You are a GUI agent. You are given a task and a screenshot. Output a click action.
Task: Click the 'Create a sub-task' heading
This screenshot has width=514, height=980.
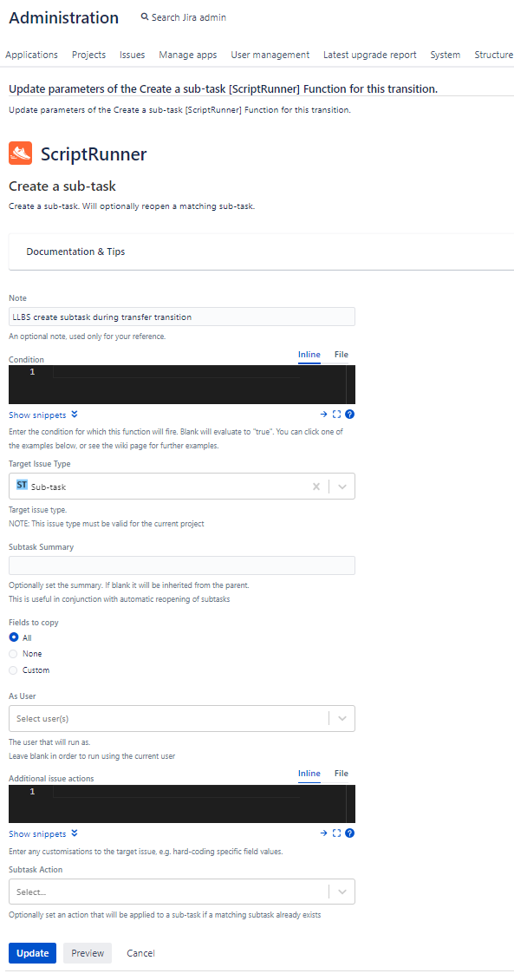[x=62, y=186]
